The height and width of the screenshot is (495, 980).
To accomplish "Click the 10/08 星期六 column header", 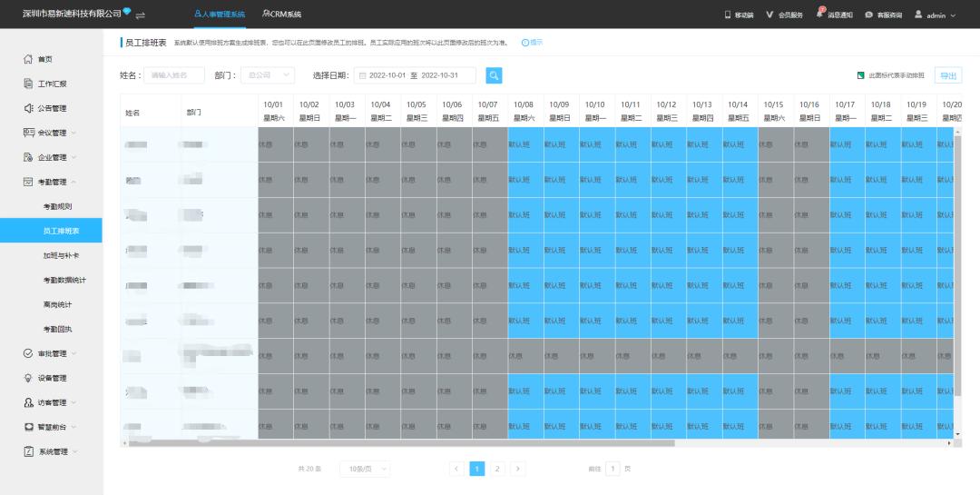I will [524, 111].
